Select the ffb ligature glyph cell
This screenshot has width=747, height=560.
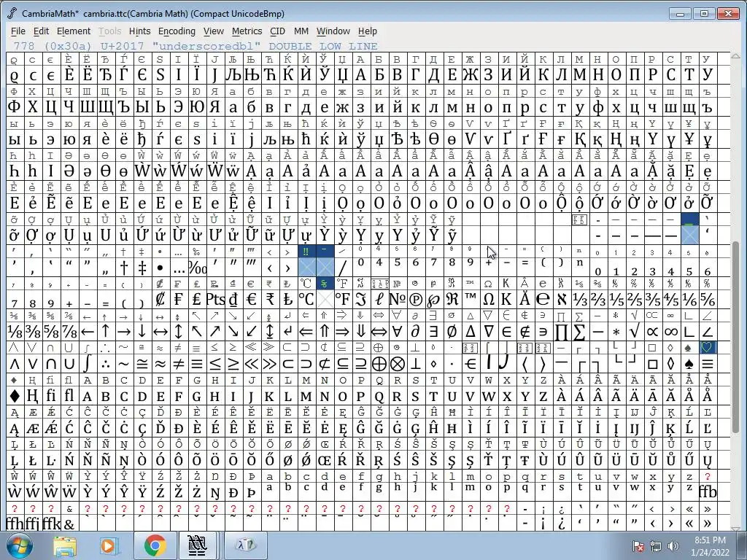tap(708, 492)
